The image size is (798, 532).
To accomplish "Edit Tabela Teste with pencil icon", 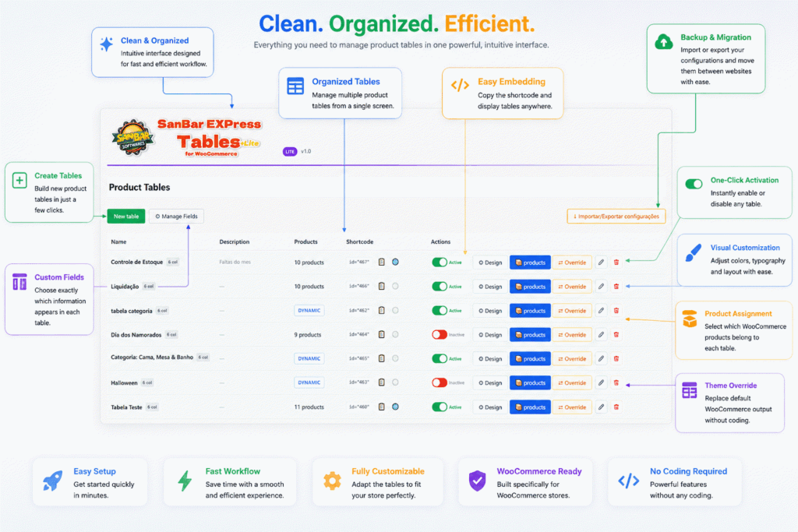I will click(x=601, y=407).
